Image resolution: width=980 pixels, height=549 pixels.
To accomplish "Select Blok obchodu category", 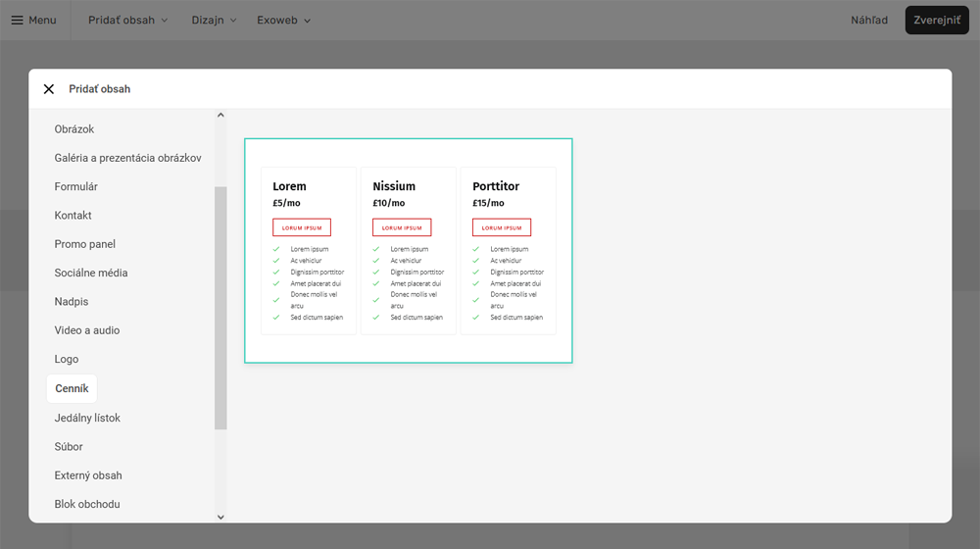I will tap(87, 504).
